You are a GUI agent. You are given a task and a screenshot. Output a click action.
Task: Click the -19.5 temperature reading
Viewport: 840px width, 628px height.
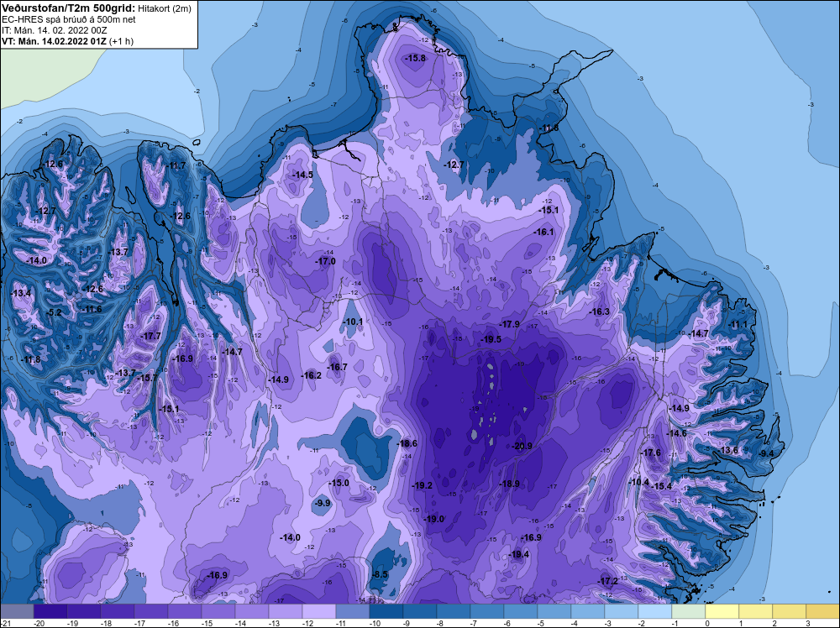tap(491, 339)
